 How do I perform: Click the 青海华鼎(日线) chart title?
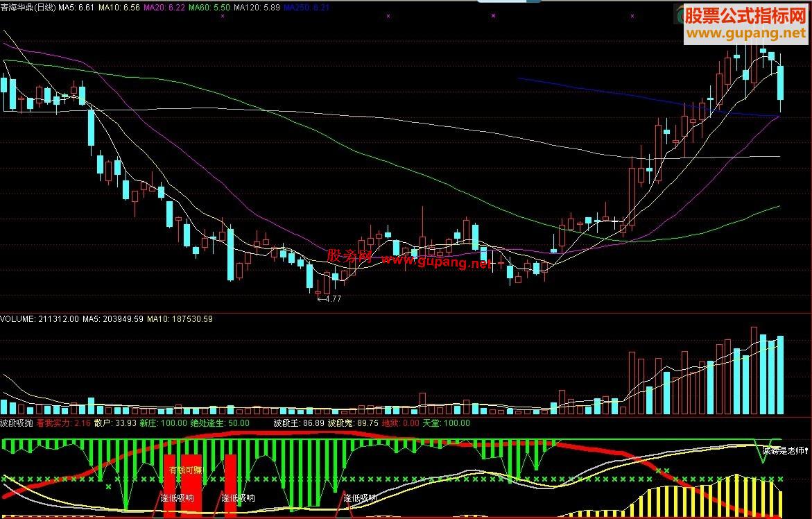click(28, 7)
